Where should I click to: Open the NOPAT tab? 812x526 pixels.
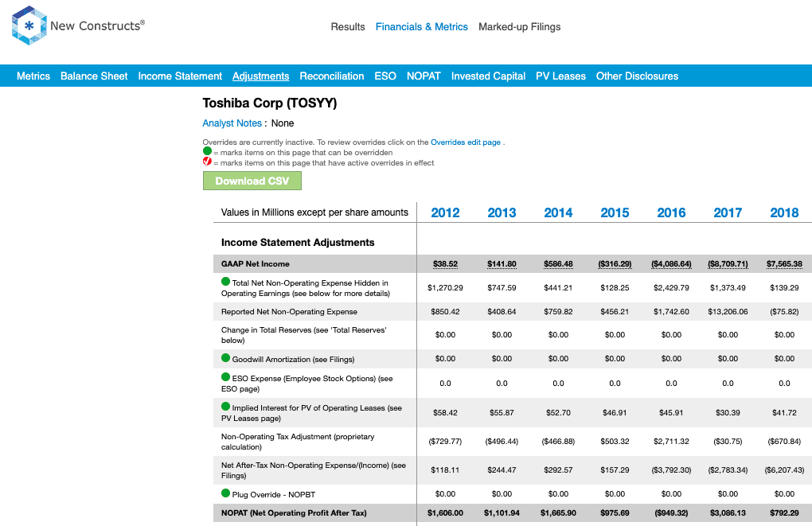pos(424,76)
